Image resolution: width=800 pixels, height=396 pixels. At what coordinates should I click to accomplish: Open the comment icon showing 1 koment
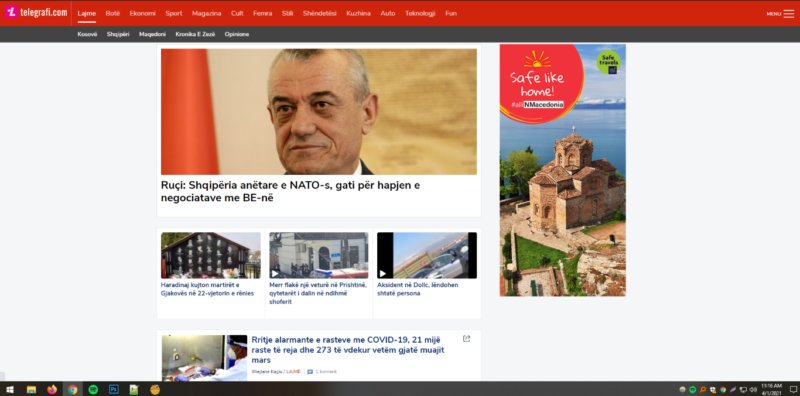pos(310,372)
